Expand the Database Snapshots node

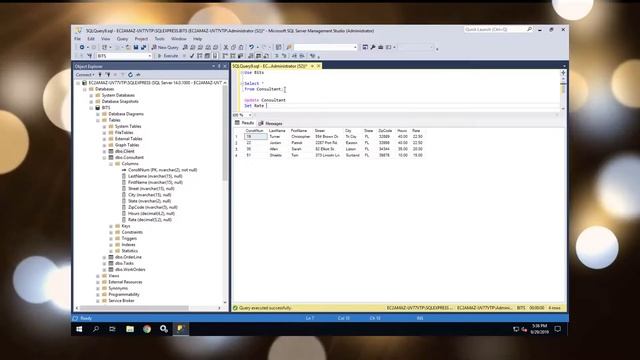[x=91, y=101]
